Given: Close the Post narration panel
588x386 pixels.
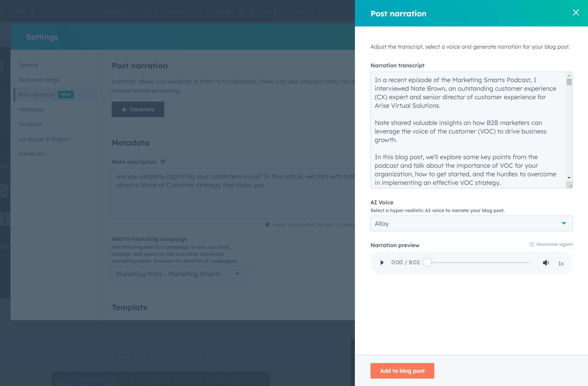Looking at the screenshot, I should click(576, 12).
